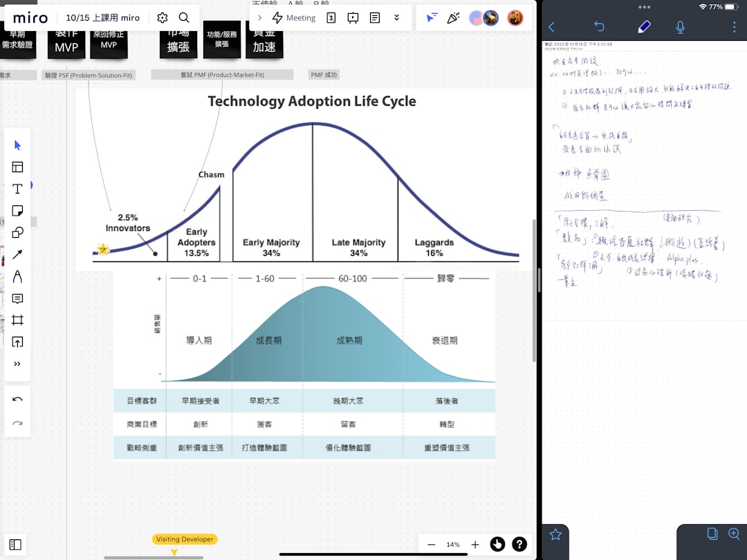Start audio recording with microphone icon
This screenshot has height=560, width=747.
pyautogui.click(x=681, y=27)
